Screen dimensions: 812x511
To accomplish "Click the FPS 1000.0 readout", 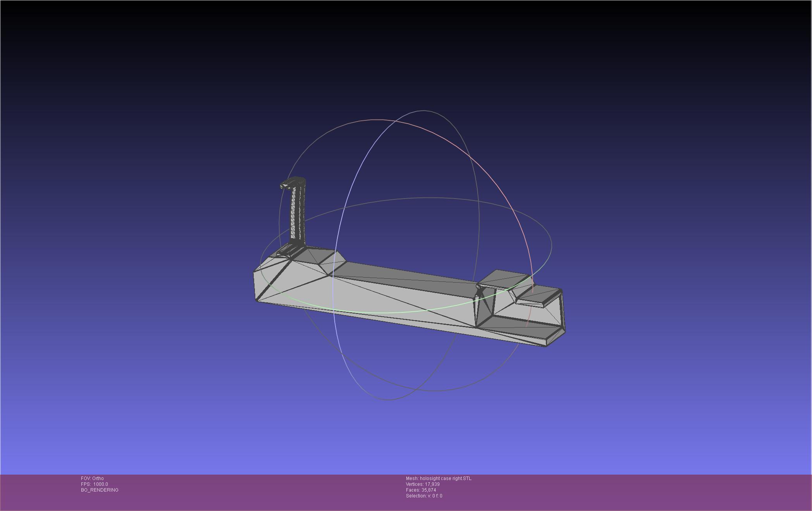I will pos(95,484).
